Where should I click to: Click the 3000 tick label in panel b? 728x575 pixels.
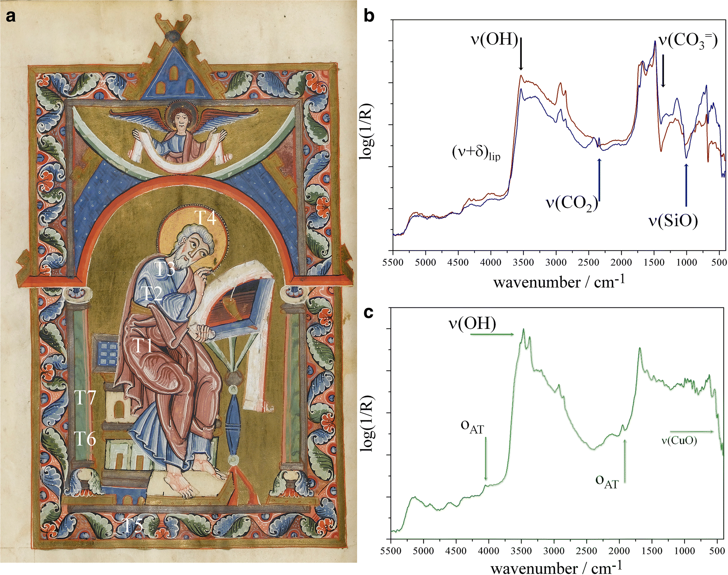tap(556, 262)
